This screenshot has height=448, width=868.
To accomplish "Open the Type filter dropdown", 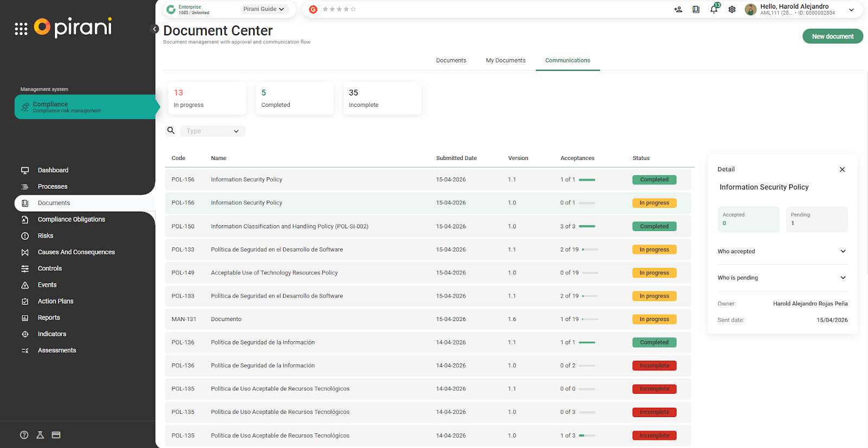I will [213, 131].
